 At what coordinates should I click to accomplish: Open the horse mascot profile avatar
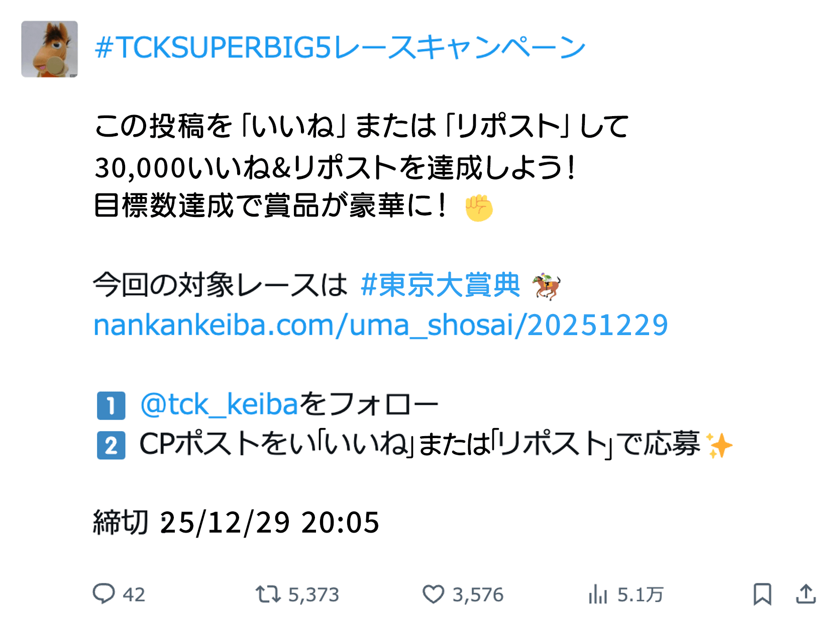point(49,49)
